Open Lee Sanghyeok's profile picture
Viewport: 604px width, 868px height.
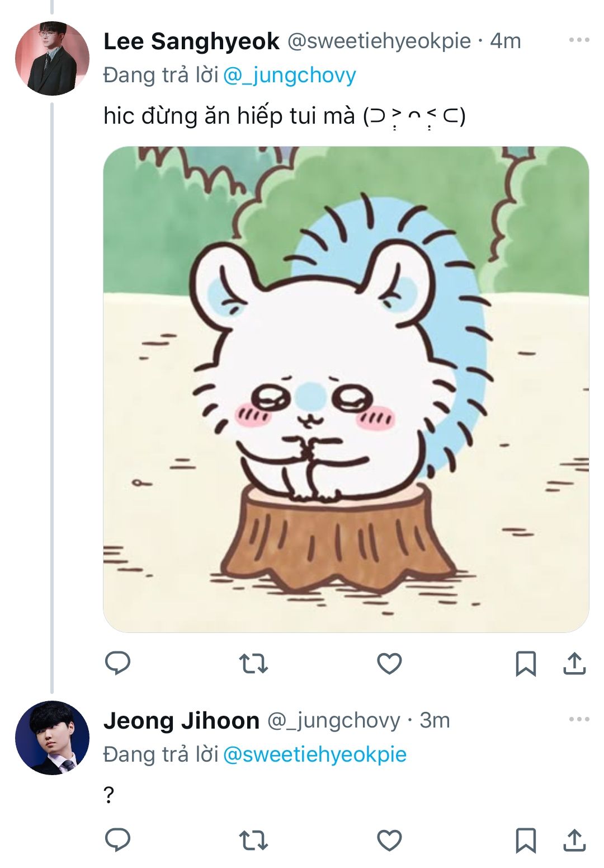tap(52, 58)
